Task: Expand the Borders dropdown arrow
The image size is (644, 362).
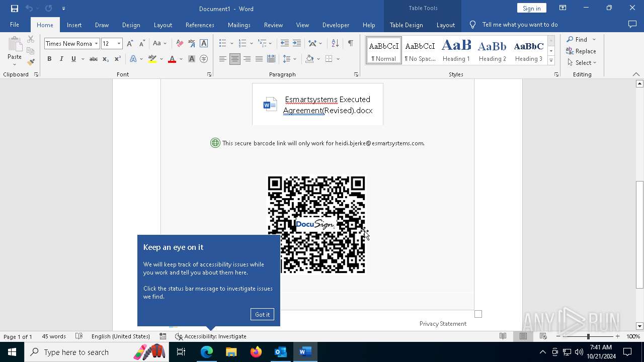Action: click(x=338, y=59)
